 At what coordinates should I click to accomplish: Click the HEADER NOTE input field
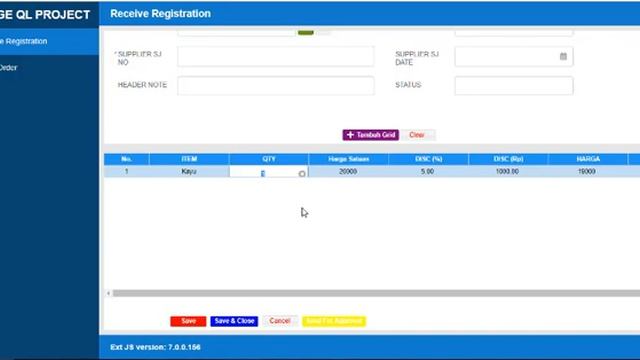coord(276,85)
